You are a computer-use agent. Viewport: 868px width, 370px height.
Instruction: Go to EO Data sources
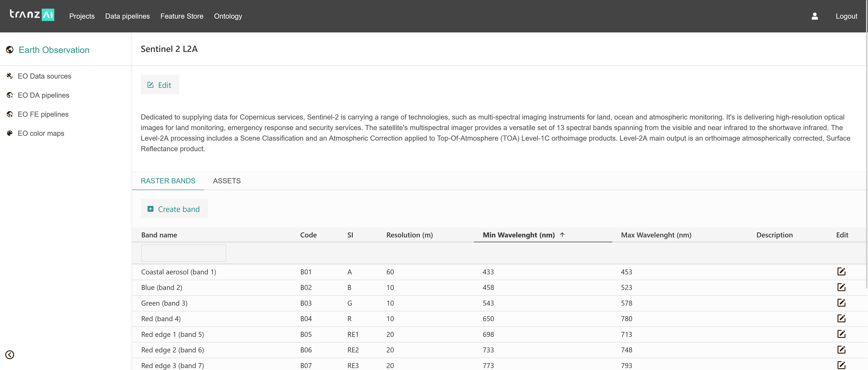coord(44,76)
